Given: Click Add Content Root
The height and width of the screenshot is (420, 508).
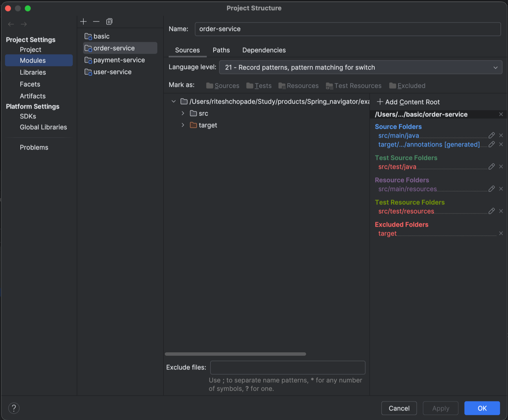Looking at the screenshot, I should tap(408, 102).
